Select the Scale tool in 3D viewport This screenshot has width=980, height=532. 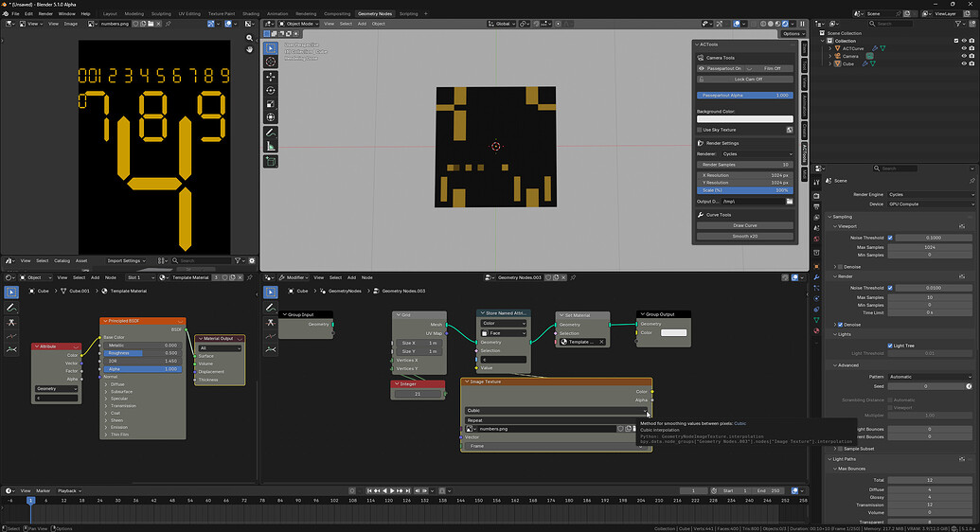click(271, 104)
